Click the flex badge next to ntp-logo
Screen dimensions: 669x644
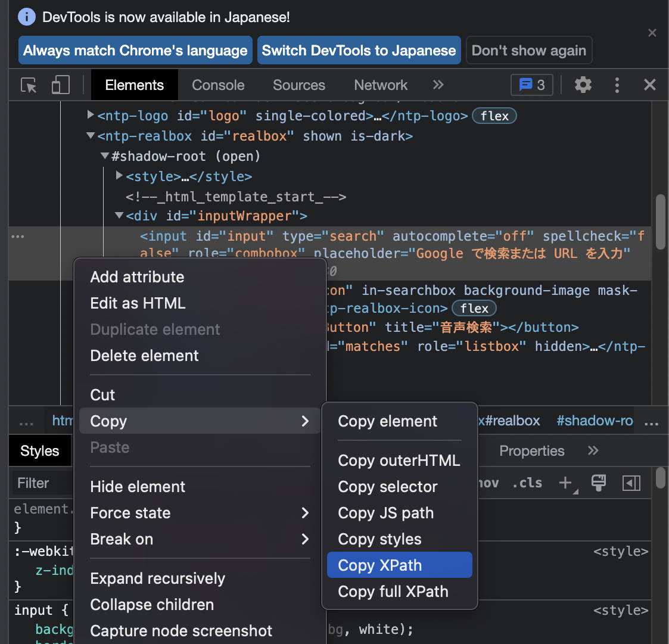point(494,116)
